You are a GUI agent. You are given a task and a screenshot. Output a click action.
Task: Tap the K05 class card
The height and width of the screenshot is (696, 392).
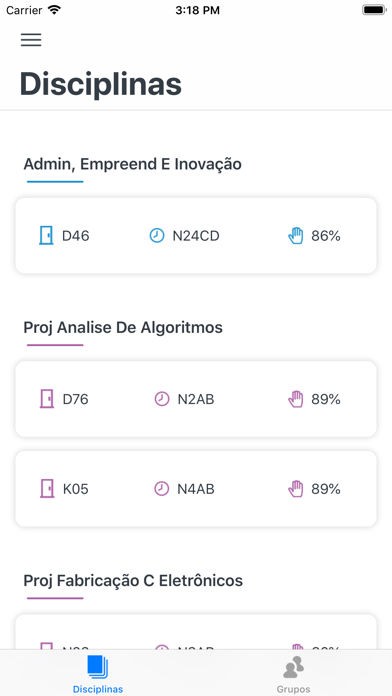click(196, 489)
